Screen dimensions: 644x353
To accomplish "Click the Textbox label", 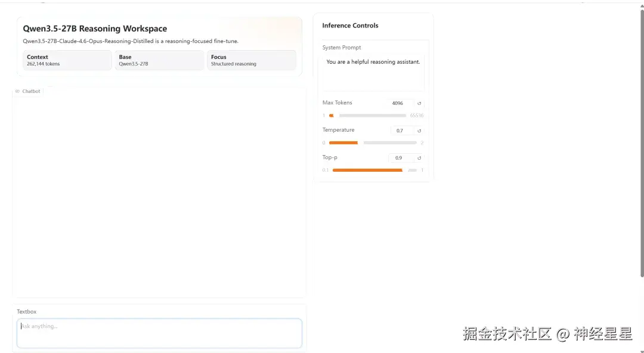I will [27, 312].
